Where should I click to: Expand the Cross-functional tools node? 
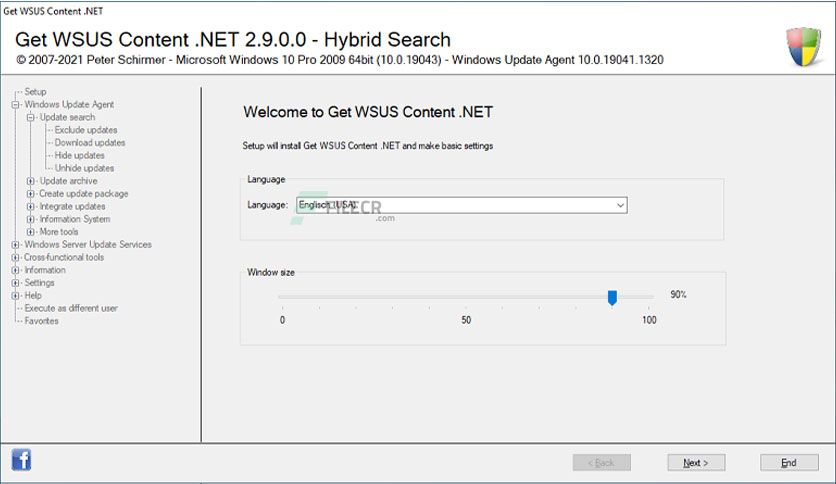tap(15, 257)
